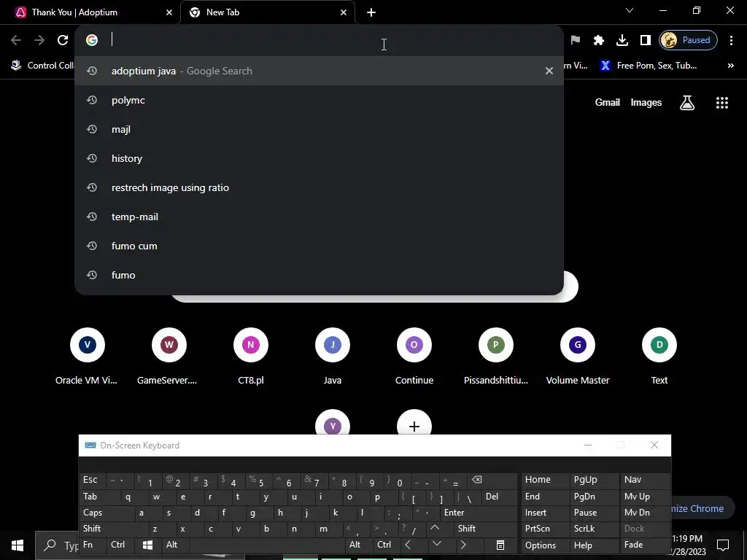747x560 pixels.
Task: Open the GameServer shortcut
Action: 169,357
